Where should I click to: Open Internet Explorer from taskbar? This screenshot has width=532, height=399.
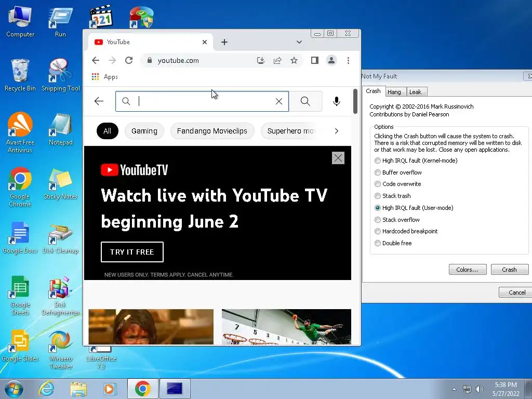click(x=46, y=389)
